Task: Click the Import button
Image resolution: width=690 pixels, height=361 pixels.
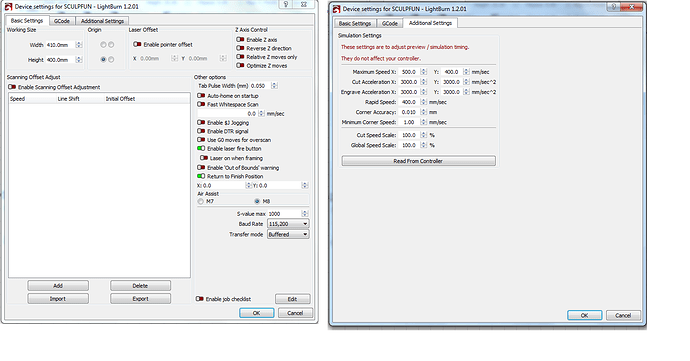Action: [x=58, y=299]
